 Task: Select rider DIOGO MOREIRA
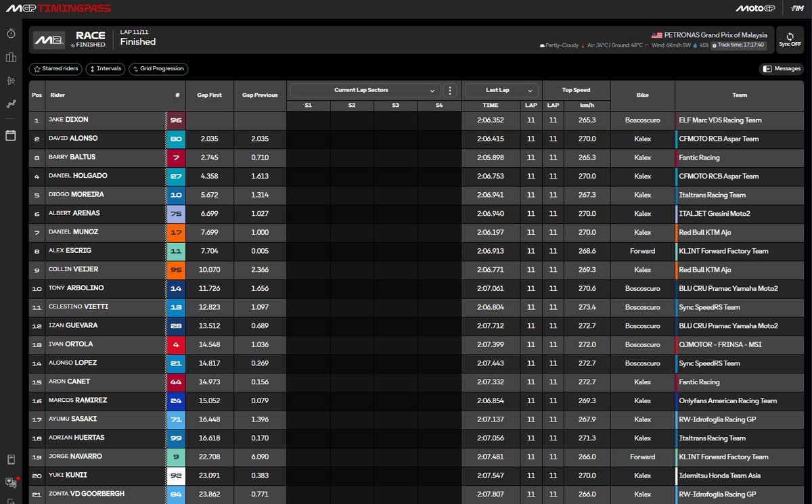click(76, 194)
